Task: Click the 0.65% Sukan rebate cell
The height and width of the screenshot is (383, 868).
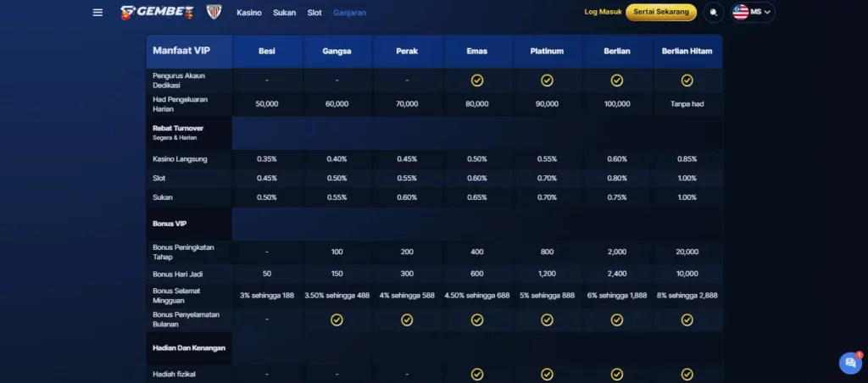Action: (x=476, y=197)
